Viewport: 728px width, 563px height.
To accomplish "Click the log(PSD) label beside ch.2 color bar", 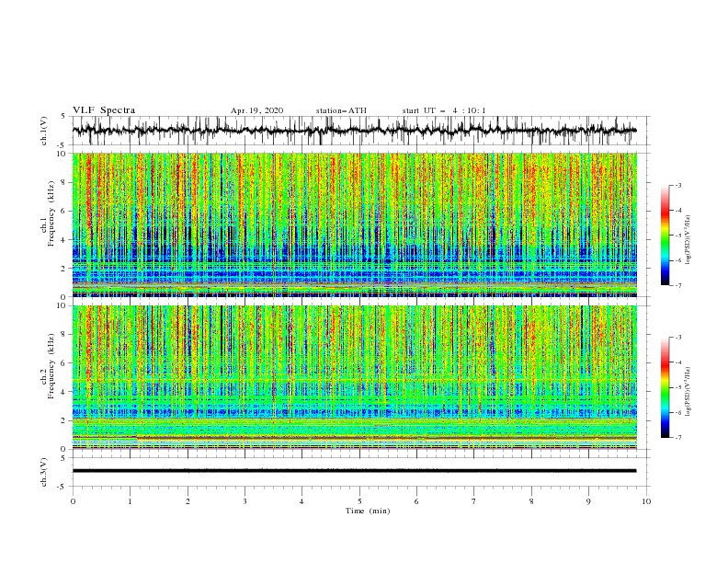I will coord(688,392).
